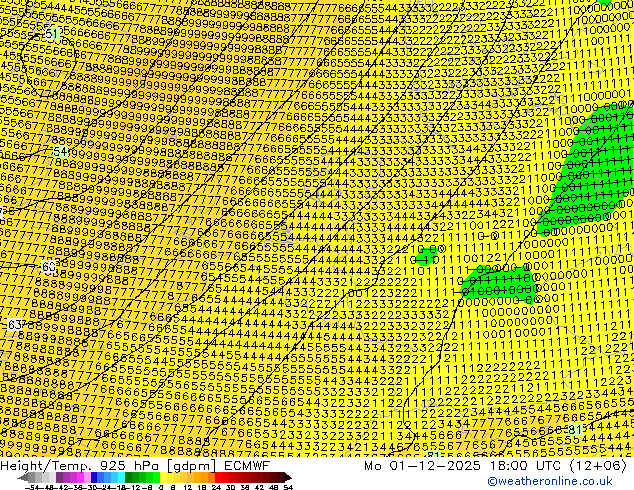Click the gray left arrow end of color scale
This screenshot has width=634, height=490.
(23, 477)
